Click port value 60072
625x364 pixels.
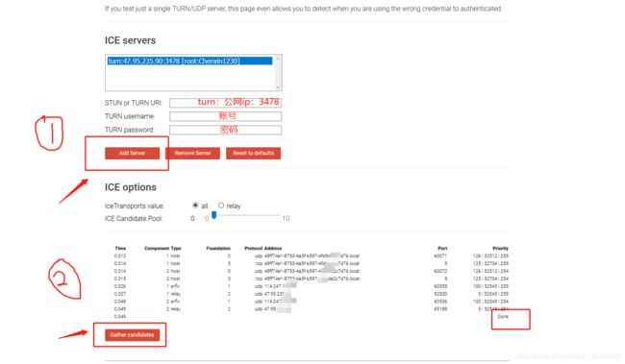click(x=440, y=271)
